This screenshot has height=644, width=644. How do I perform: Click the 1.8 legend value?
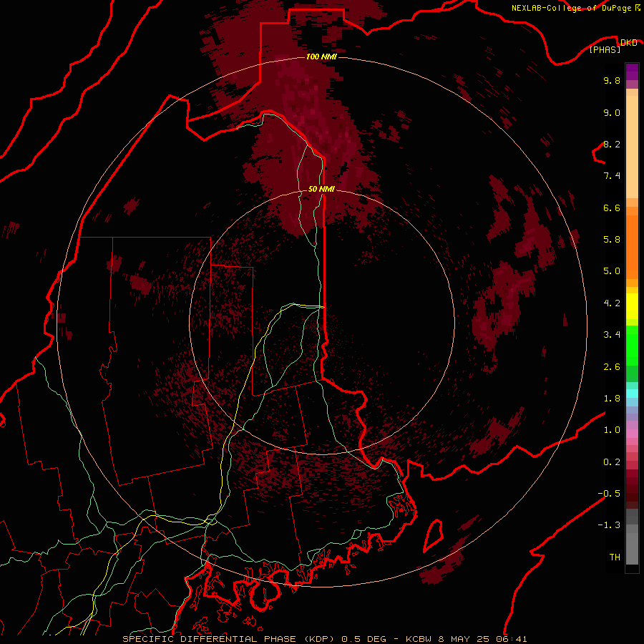[612, 399]
